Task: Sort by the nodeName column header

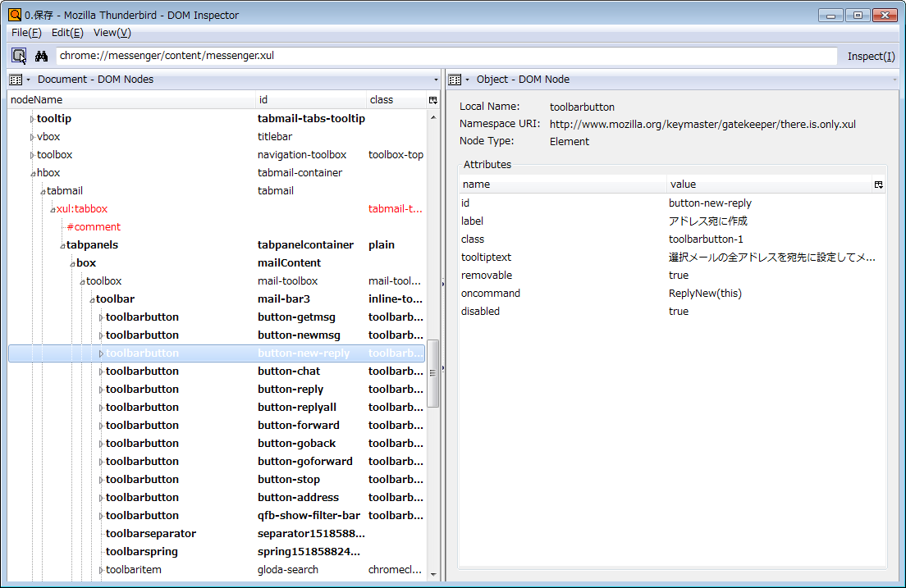Action: 131,100
